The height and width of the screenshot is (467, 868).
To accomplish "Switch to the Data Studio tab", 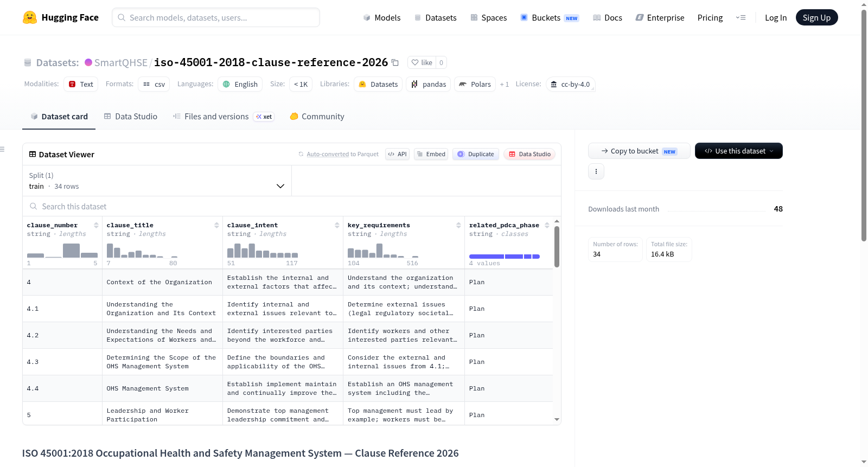I will click(130, 117).
